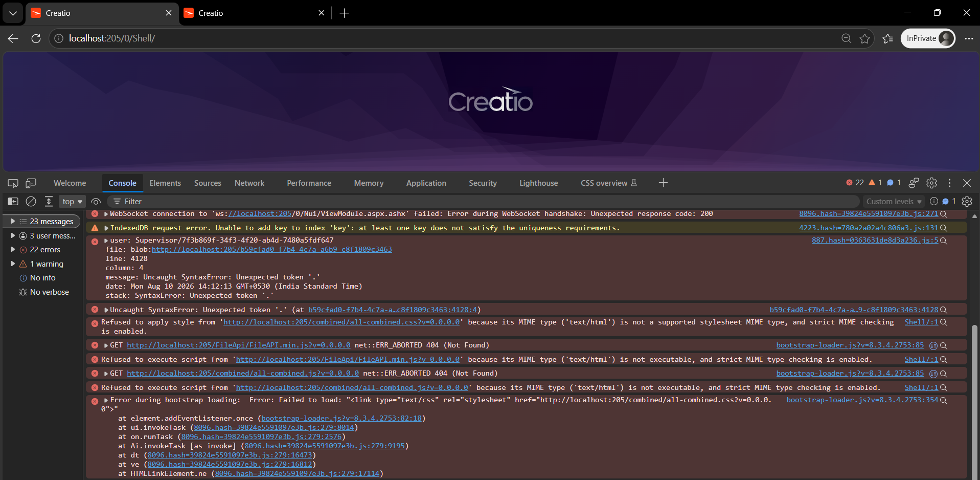Image resolution: width=980 pixels, height=480 pixels.
Task: Open the Security tab
Action: pos(483,183)
